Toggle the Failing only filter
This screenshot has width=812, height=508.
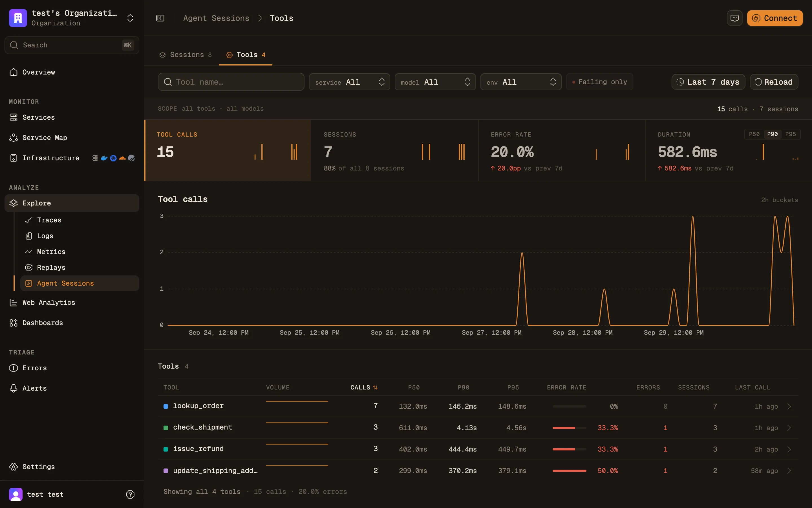click(600, 82)
